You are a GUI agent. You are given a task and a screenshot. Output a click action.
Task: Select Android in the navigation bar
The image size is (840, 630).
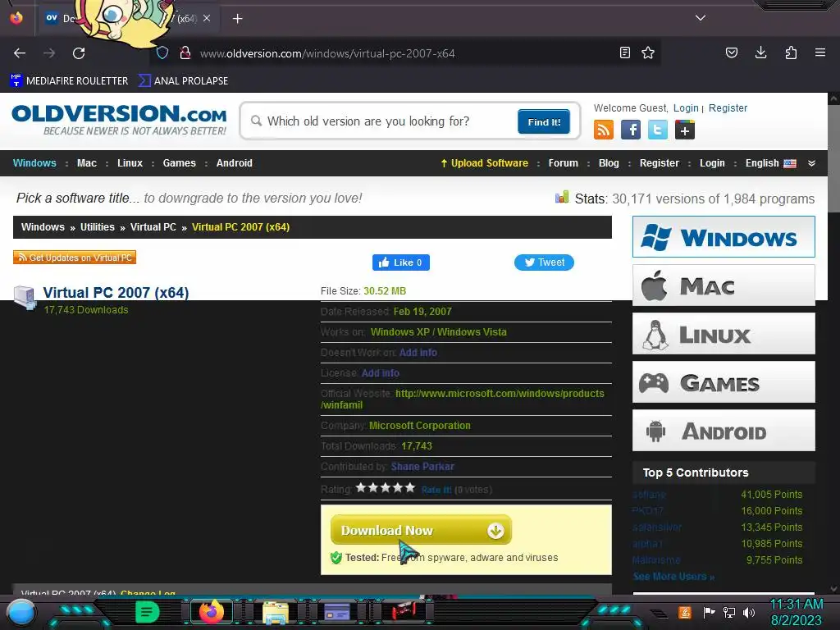click(x=234, y=163)
